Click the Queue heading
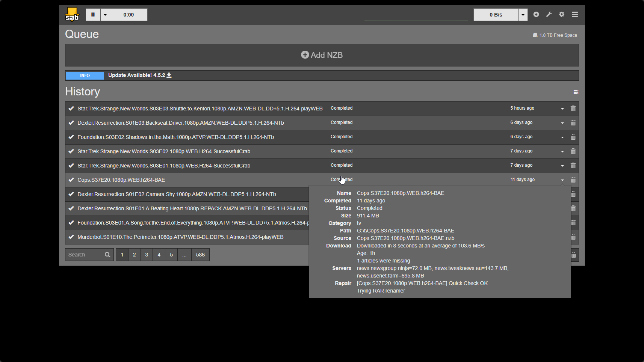The image size is (644, 362). [x=82, y=34]
